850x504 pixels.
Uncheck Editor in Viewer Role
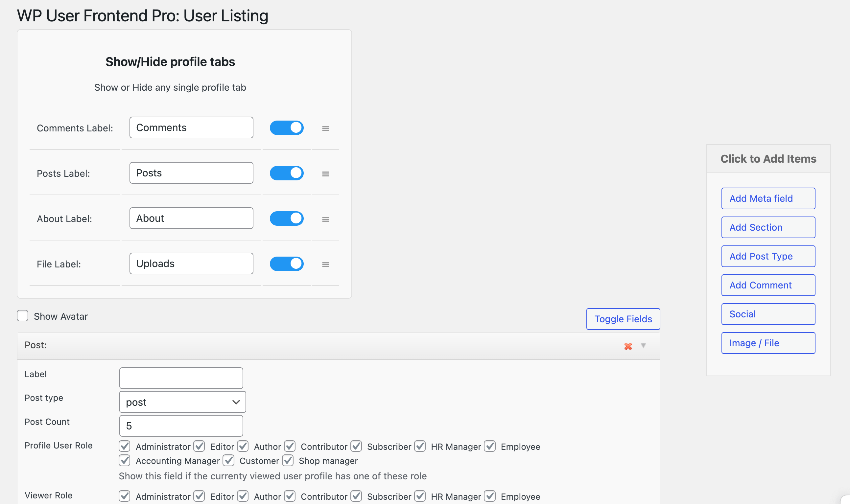(199, 496)
